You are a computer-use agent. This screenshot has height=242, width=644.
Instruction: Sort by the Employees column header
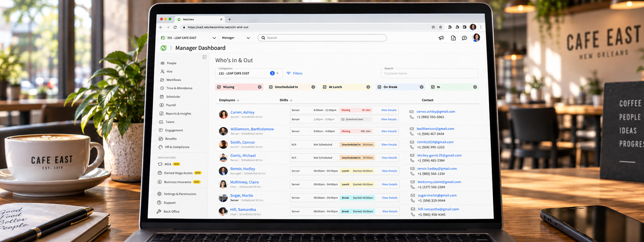(229, 100)
